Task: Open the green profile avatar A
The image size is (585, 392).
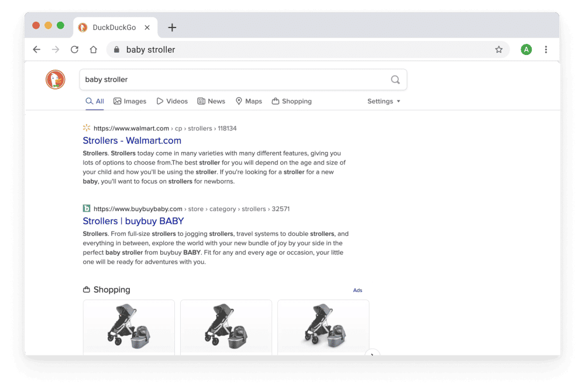Action: [x=526, y=50]
